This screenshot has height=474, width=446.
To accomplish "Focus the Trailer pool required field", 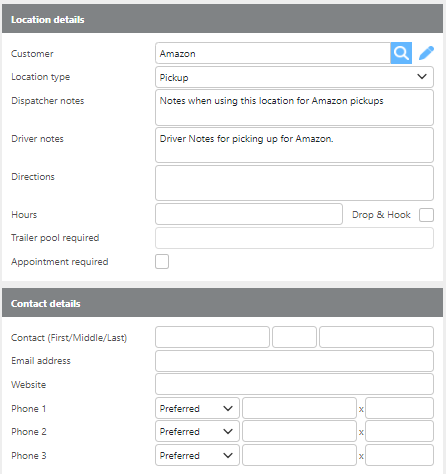I will 294,238.
